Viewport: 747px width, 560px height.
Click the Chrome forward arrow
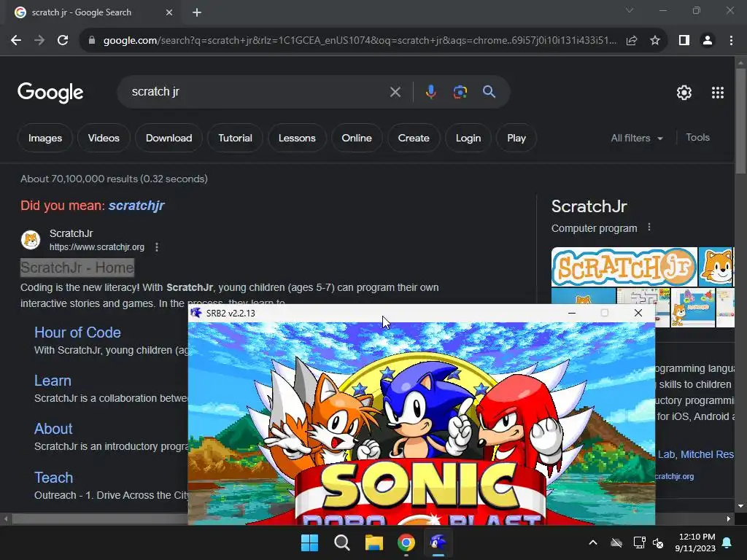(x=39, y=41)
